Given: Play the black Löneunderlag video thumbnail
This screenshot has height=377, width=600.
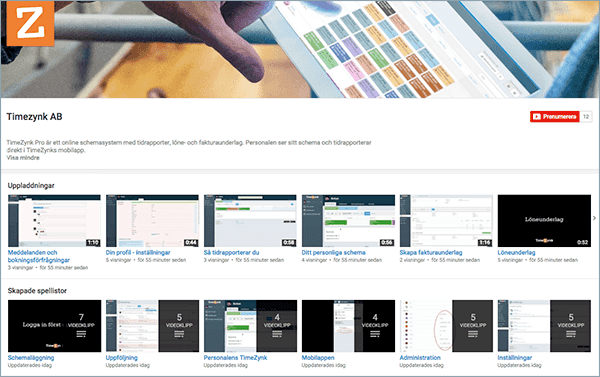Looking at the screenshot, I should click(x=544, y=221).
